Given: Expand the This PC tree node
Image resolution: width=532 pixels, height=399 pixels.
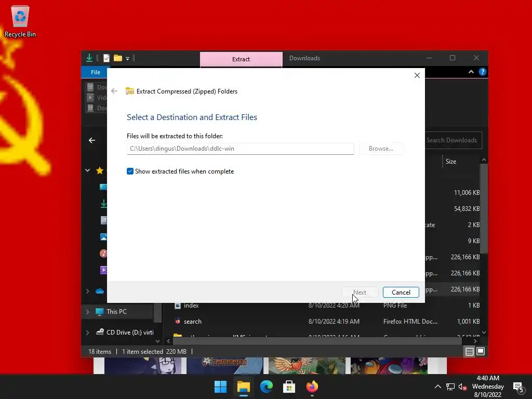Looking at the screenshot, I should (x=87, y=312).
